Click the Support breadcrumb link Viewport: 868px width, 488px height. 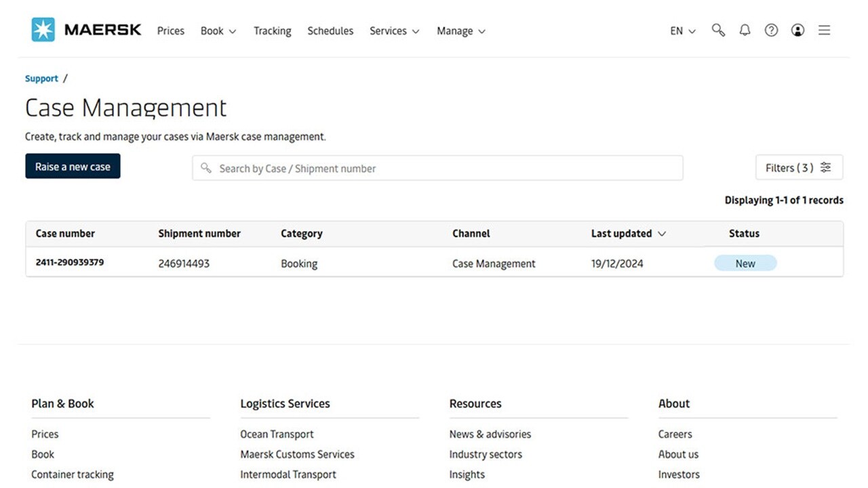pyautogui.click(x=41, y=79)
